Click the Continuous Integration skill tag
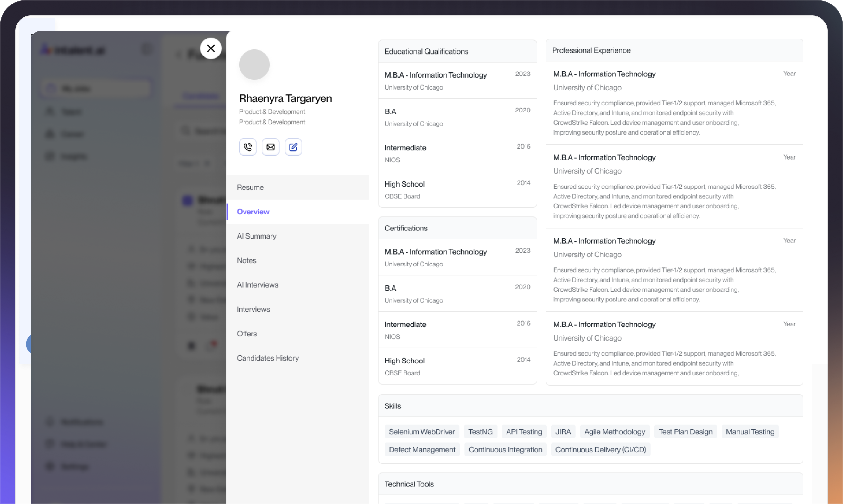 click(505, 450)
